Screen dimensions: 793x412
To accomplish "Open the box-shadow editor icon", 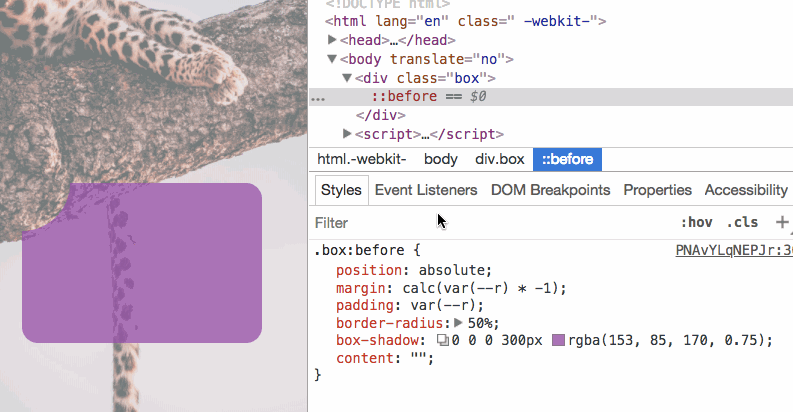I will [443, 340].
